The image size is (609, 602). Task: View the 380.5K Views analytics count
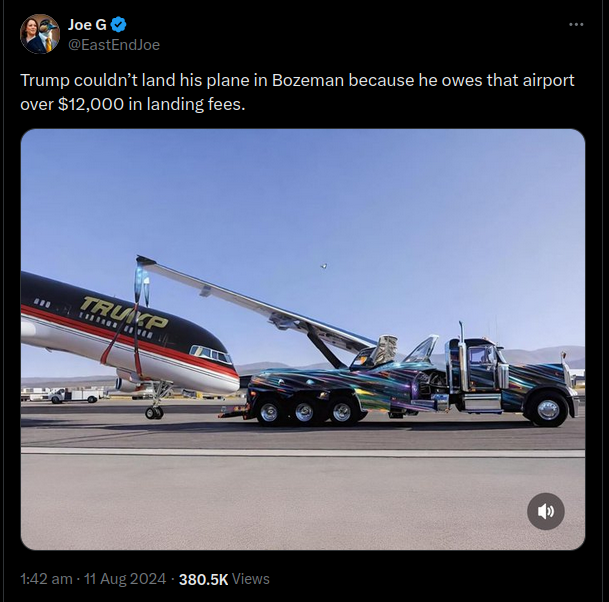coord(224,579)
